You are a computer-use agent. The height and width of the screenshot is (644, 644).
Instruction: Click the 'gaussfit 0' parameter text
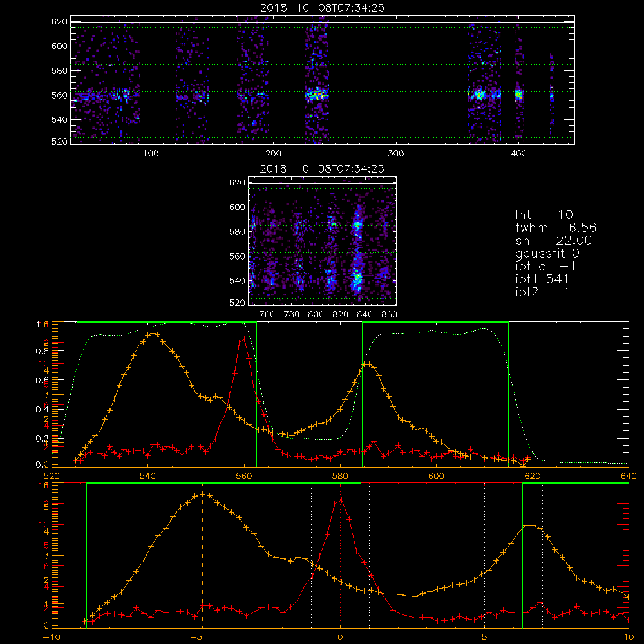coord(547,253)
